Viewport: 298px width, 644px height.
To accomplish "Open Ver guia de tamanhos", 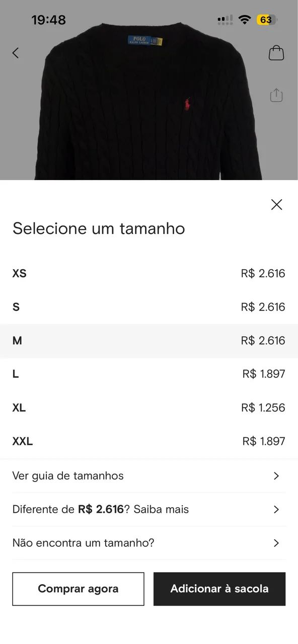I will click(x=149, y=476).
